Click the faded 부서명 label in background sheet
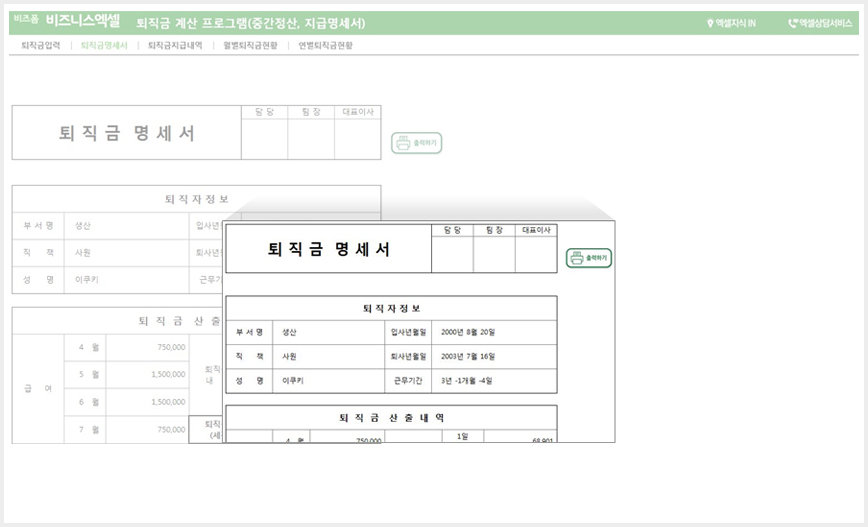Image resolution: width=868 pixels, height=527 pixels. [38, 226]
